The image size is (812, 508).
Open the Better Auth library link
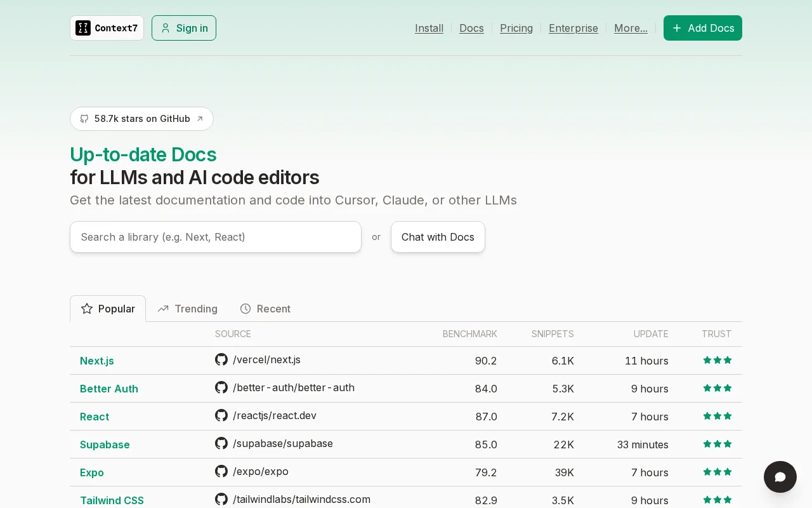click(x=109, y=389)
